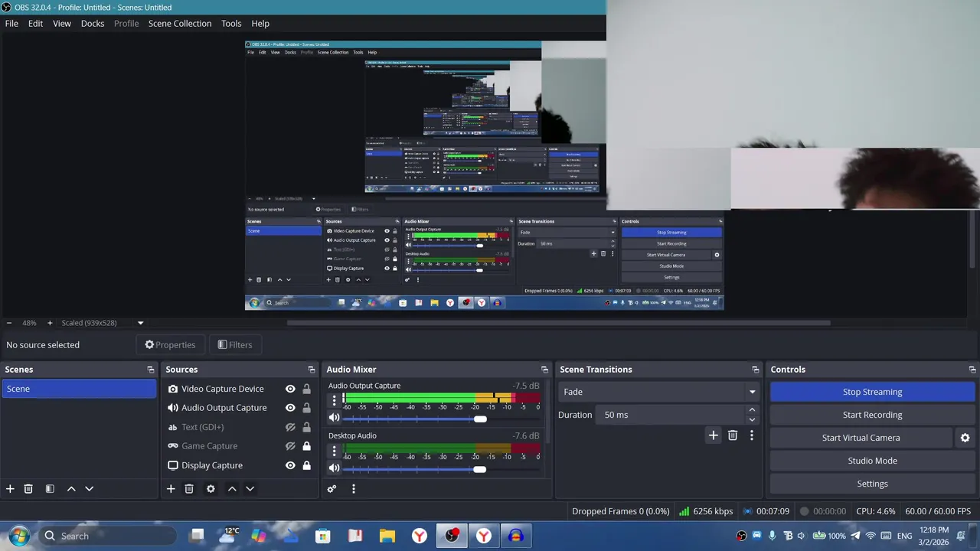The image size is (980, 551).
Task: Undock the Audio Mixer panel
Action: click(544, 370)
